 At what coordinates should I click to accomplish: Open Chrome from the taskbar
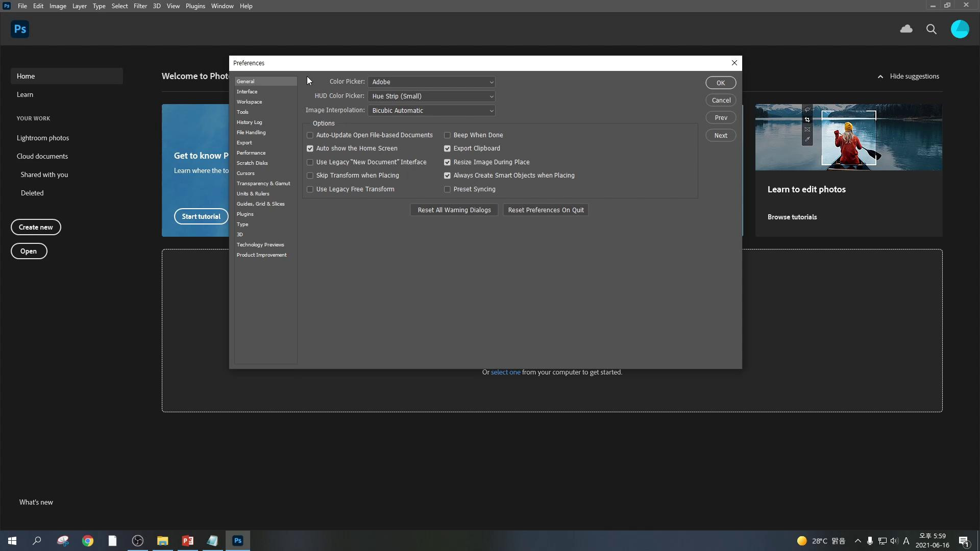coord(88,541)
